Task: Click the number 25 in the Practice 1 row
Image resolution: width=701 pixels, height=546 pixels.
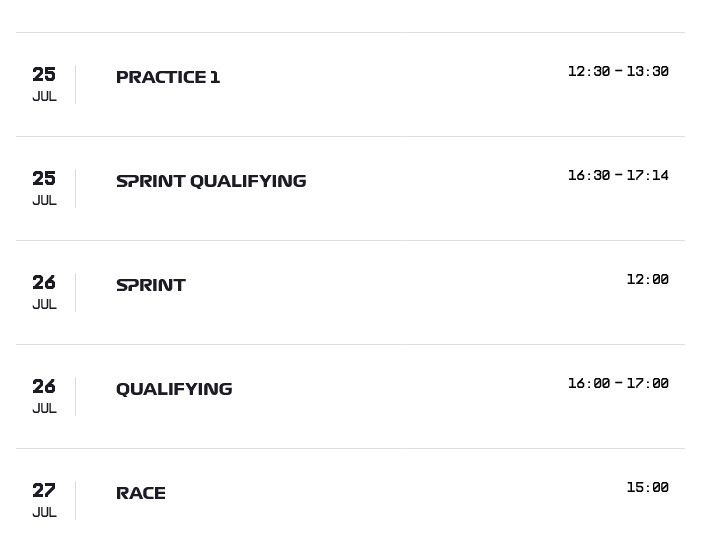Action: coord(44,74)
